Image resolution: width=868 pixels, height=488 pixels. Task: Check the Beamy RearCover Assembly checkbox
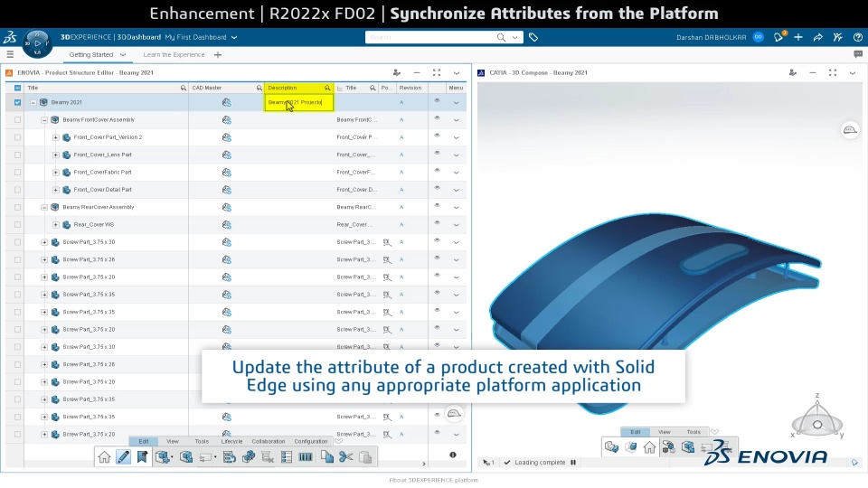point(18,207)
